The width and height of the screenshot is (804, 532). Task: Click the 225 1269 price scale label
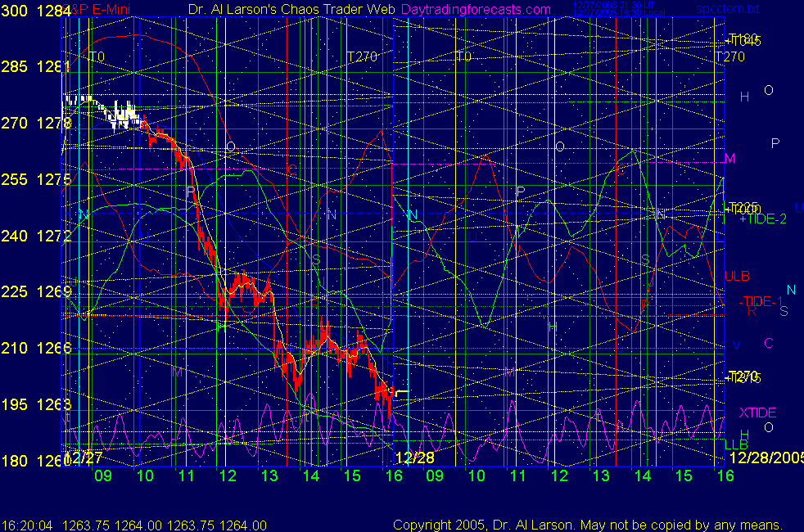35,291
